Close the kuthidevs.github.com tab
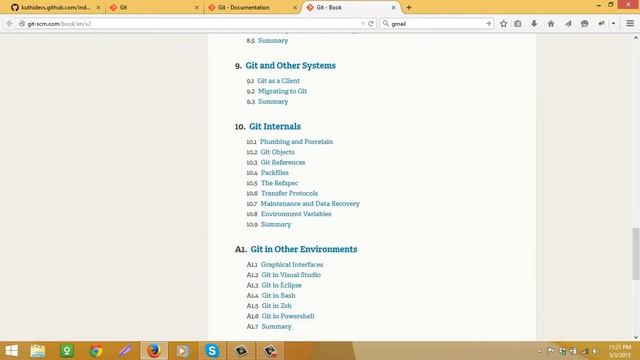Viewport: 640px width, 360px height. click(x=98, y=7)
